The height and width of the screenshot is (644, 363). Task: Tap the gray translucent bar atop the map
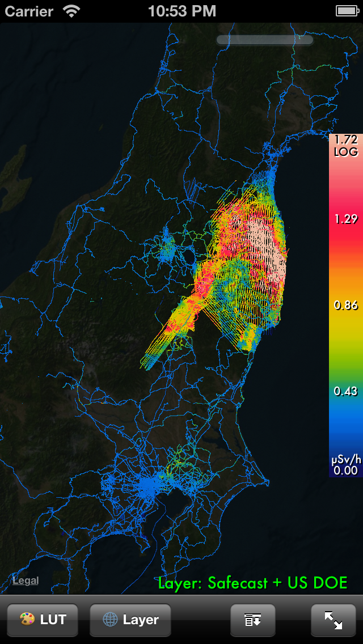click(265, 40)
